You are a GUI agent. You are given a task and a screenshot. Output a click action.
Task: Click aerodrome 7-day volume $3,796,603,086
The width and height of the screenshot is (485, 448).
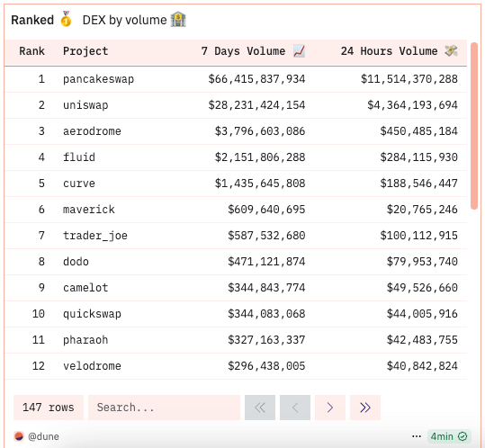coord(260,131)
